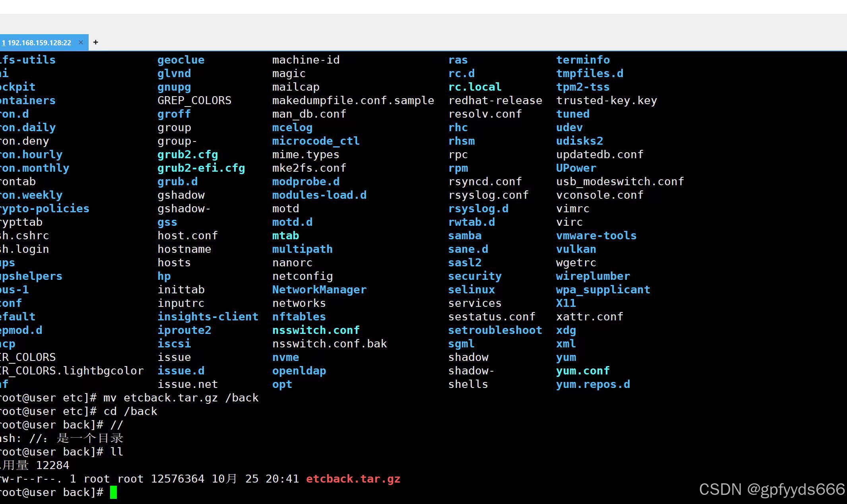This screenshot has width=847, height=504.
Task: Select the redhat-release filename
Action: pos(495,100)
